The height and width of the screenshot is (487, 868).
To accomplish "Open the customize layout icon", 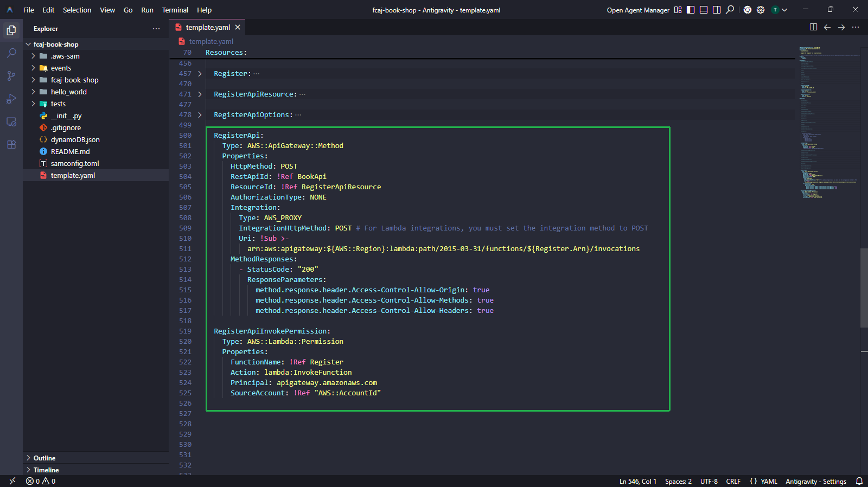I will (678, 10).
